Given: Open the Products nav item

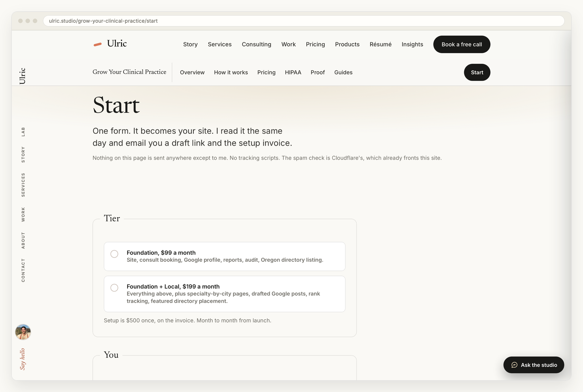Looking at the screenshot, I should [347, 44].
